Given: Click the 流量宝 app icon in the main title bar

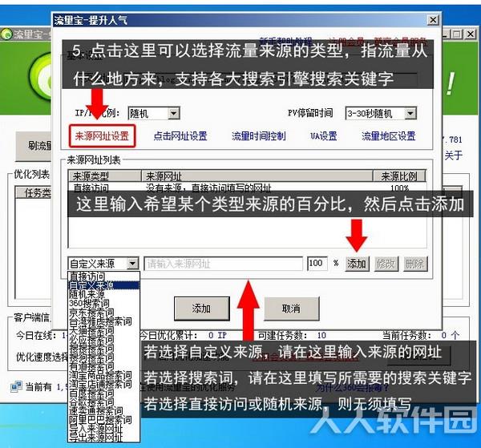Looking at the screenshot, I should (6, 34).
